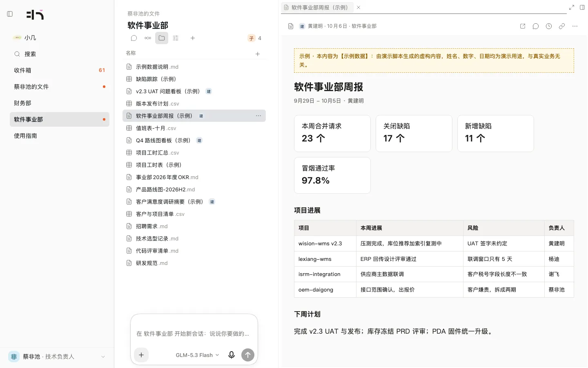Click the 蔡非池的文件 breadcrumb above title

point(143,13)
